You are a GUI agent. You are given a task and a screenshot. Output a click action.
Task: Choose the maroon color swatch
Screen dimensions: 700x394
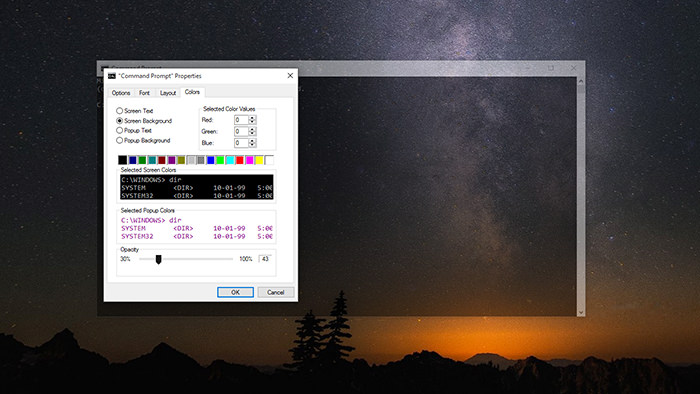(x=162, y=160)
